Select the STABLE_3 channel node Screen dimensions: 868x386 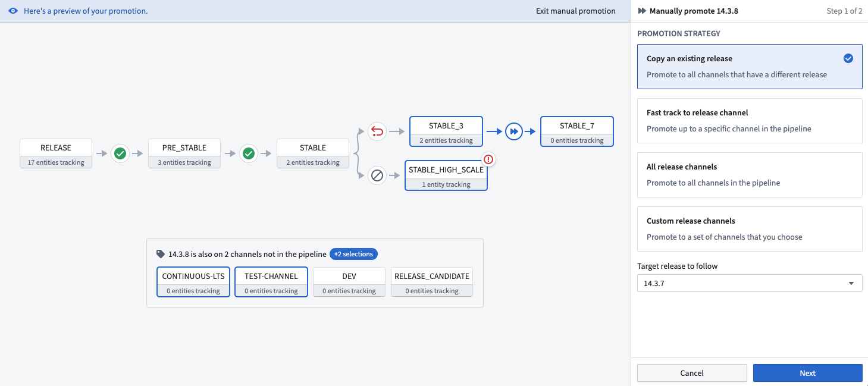(x=446, y=131)
